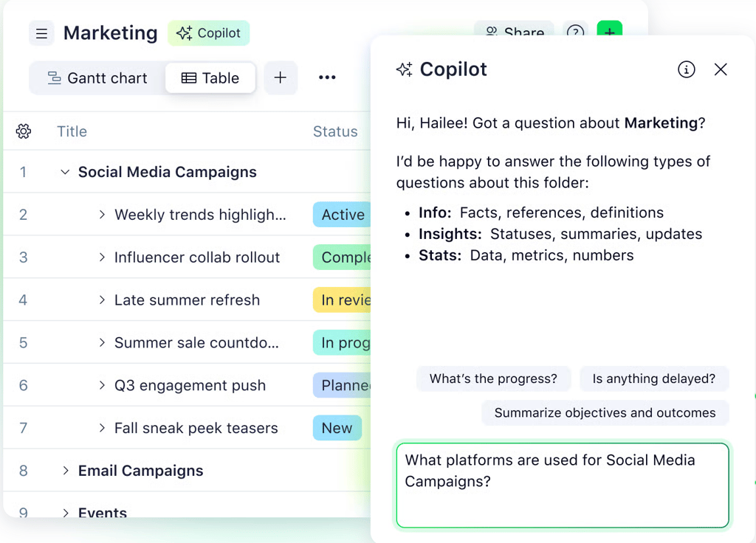The image size is (756, 543).
Task: Open table settings via the gear icon
Action: click(x=23, y=131)
